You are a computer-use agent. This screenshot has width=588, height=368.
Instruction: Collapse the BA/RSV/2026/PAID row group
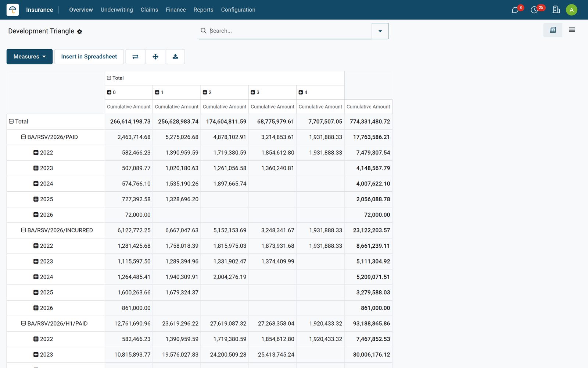coord(24,137)
